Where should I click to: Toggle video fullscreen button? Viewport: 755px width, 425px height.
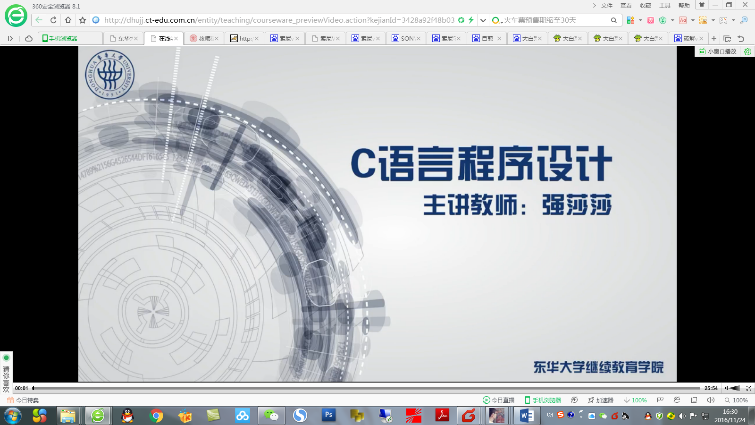coord(749,388)
